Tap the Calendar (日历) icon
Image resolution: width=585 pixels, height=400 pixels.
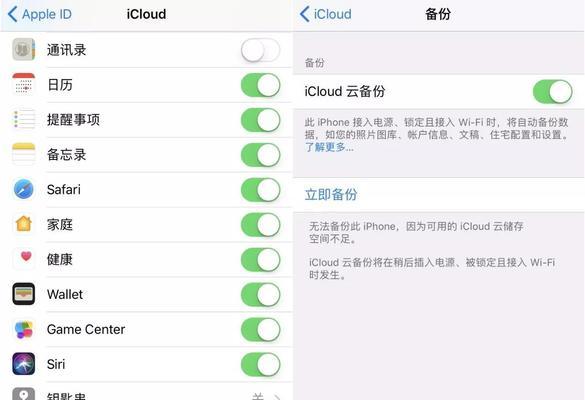pos(24,84)
